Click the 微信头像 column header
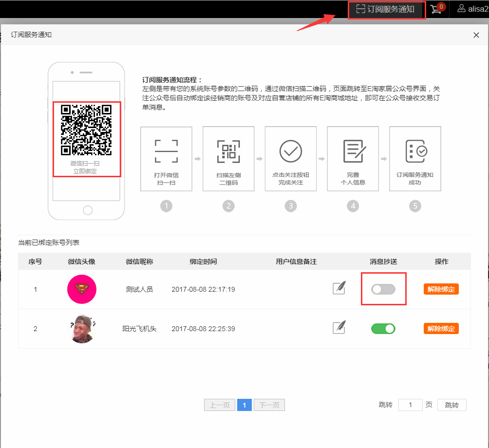This screenshot has height=448, width=489. coord(82,261)
